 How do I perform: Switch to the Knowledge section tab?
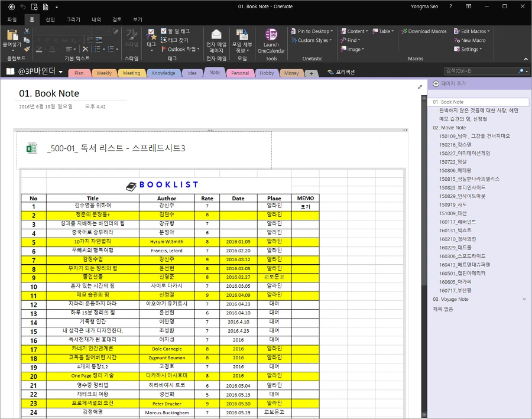[164, 73]
